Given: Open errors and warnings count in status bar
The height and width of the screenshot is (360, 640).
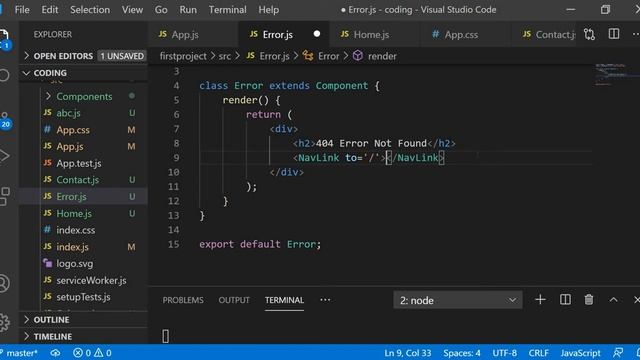Looking at the screenshot, I should 92,353.
